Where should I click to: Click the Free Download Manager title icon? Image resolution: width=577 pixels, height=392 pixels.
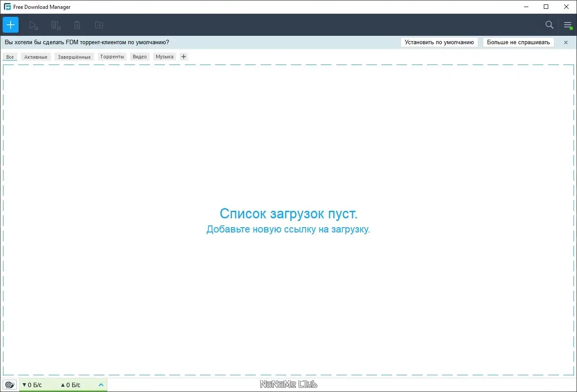tap(8, 7)
